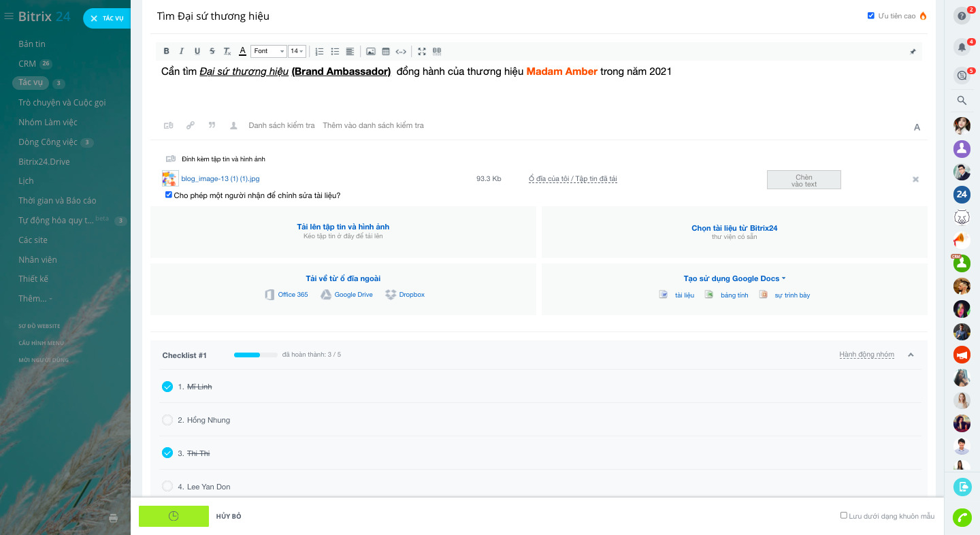Click the quote icon below the editor
980x535 pixels.
click(x=212, y=125)
